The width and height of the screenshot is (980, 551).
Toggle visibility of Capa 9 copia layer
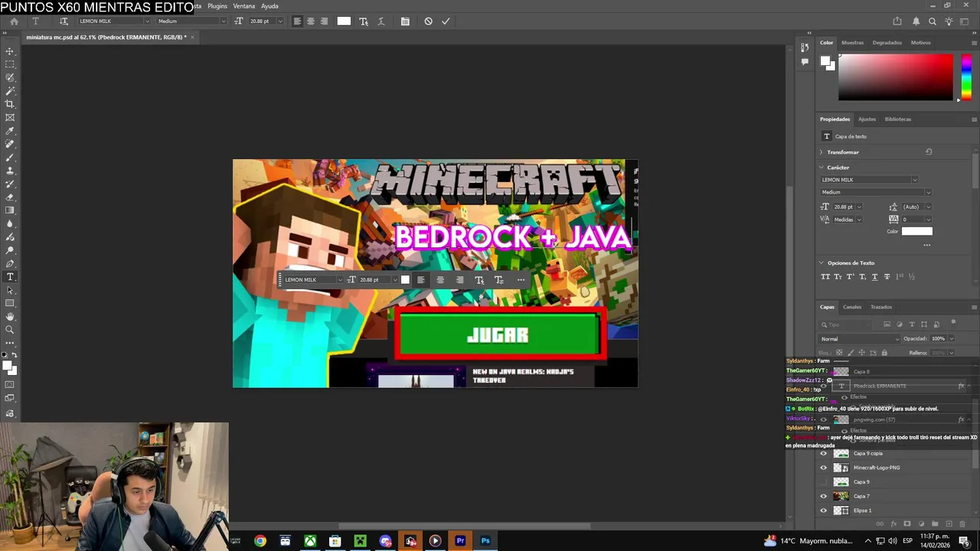(x=824, y=453)
